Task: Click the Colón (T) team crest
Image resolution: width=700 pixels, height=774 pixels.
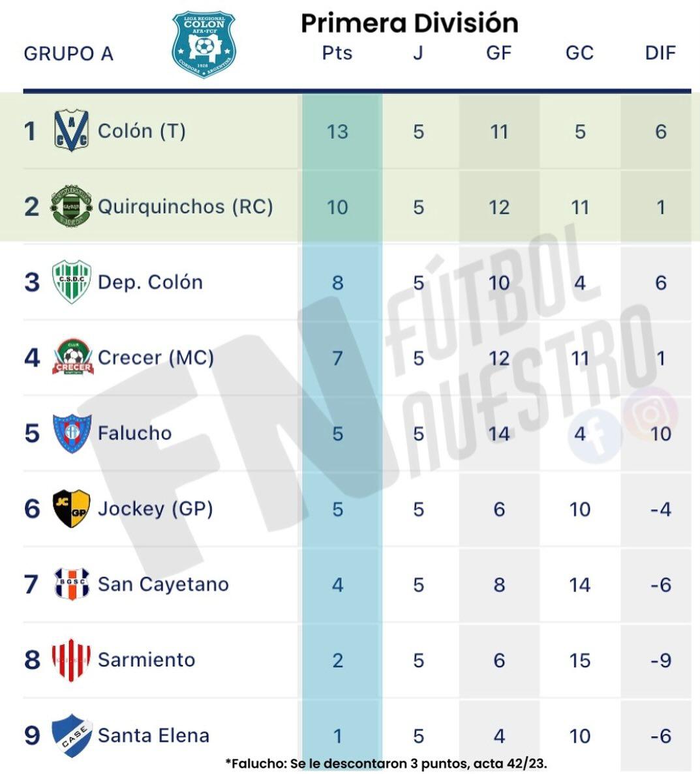Action: coord(71,130)
